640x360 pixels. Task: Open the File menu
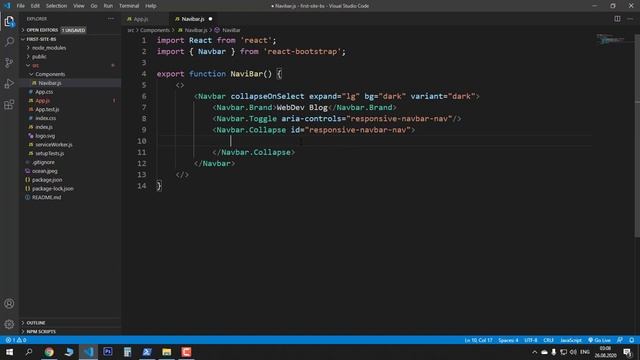[x=20, y=6]
